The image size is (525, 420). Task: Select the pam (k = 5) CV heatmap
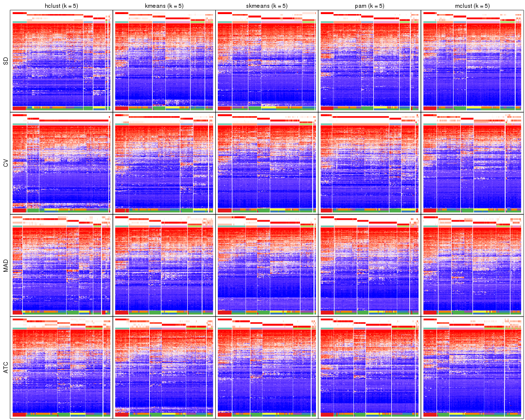369,165
